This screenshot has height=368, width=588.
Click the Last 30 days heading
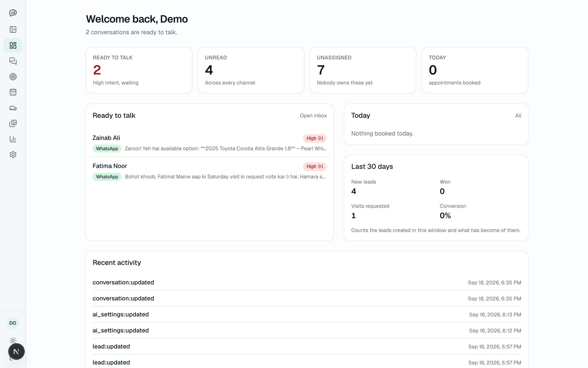[x=372, y=166]
